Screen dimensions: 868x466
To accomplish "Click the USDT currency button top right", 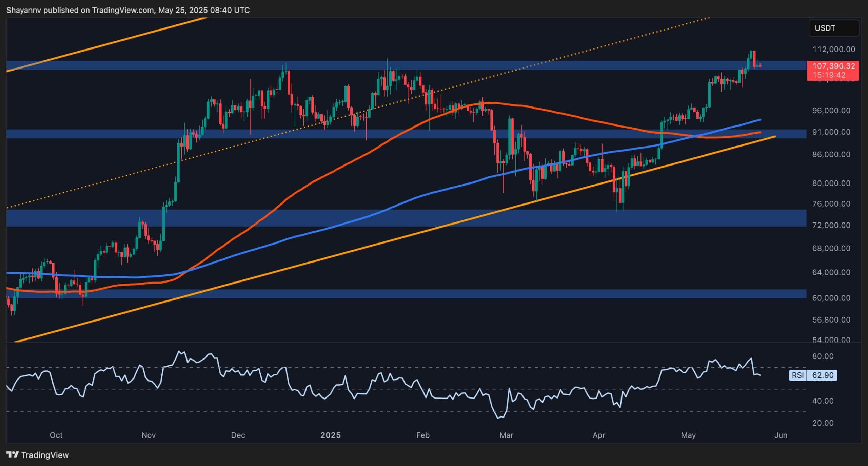I will (x=833, y=28).
